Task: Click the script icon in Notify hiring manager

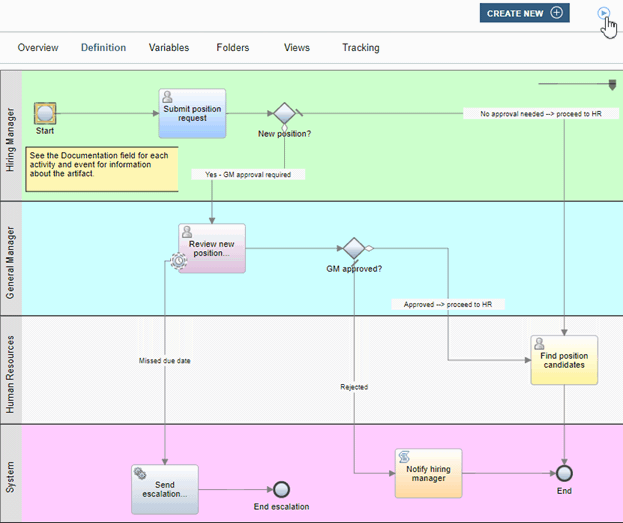Action: click(405, 457)
